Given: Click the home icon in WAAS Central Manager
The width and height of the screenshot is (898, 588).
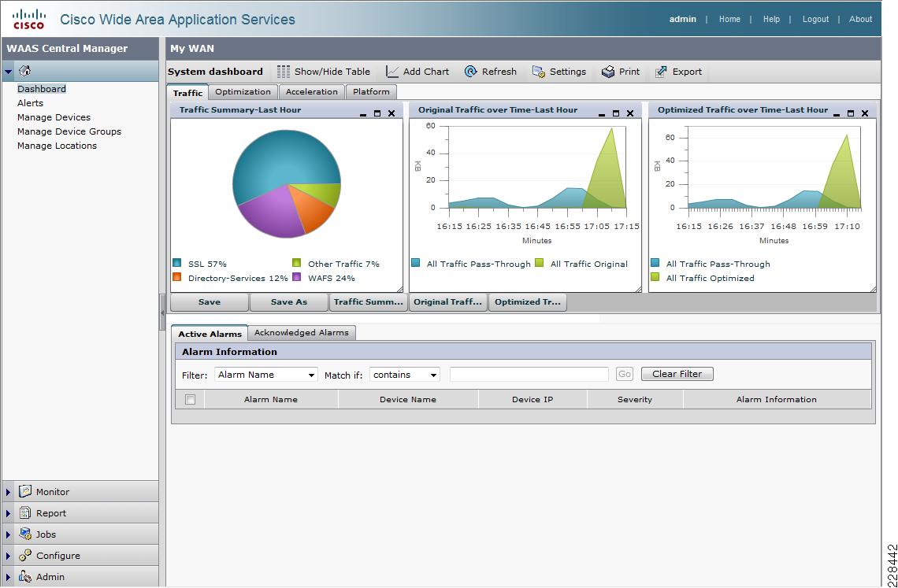Looking at the screenshot, I should [24, 71].
